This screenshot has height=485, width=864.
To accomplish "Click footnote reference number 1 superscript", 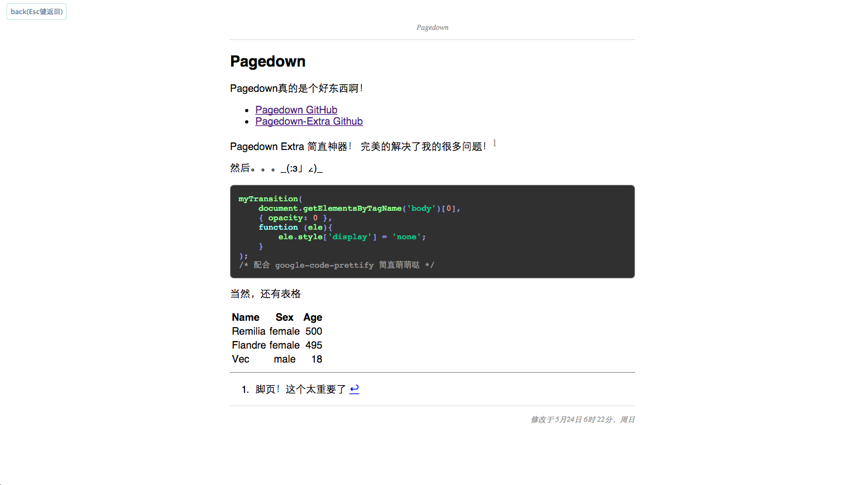I will pos(495,143).
